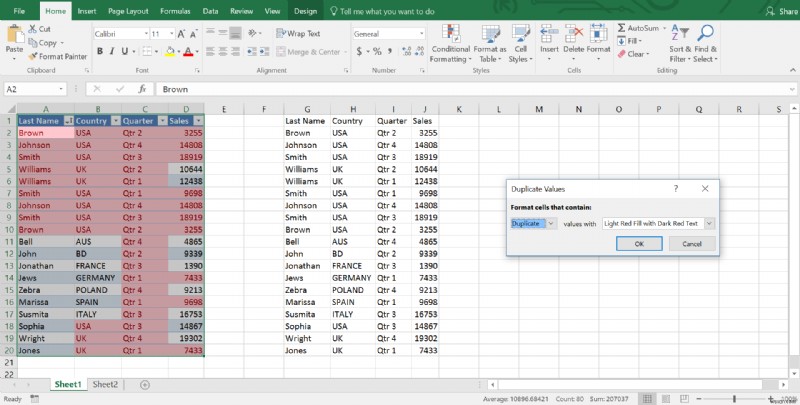Open the Country column filter dropdown
Image resolution: width=800 pixels, height=405 pixels.
(115, 121)
